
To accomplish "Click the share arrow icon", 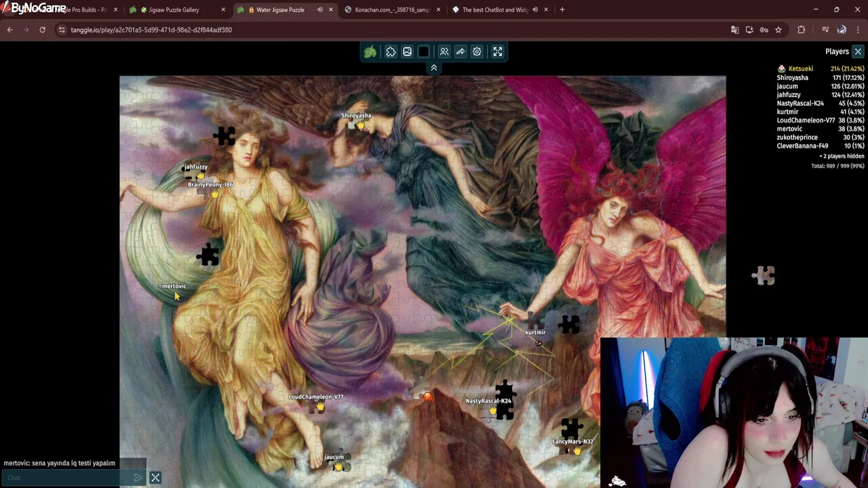I will (460, 52).
